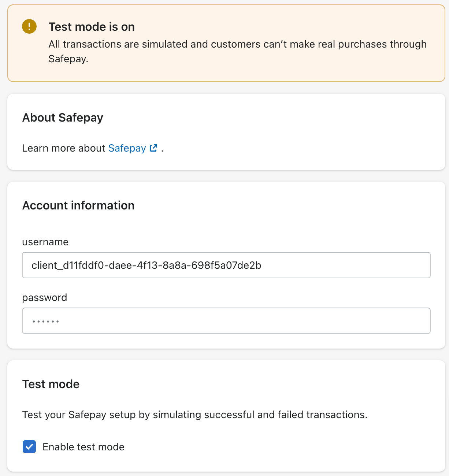Focus the password input field
The width and height of the screenshot is (449, 476).
[226, 321]
